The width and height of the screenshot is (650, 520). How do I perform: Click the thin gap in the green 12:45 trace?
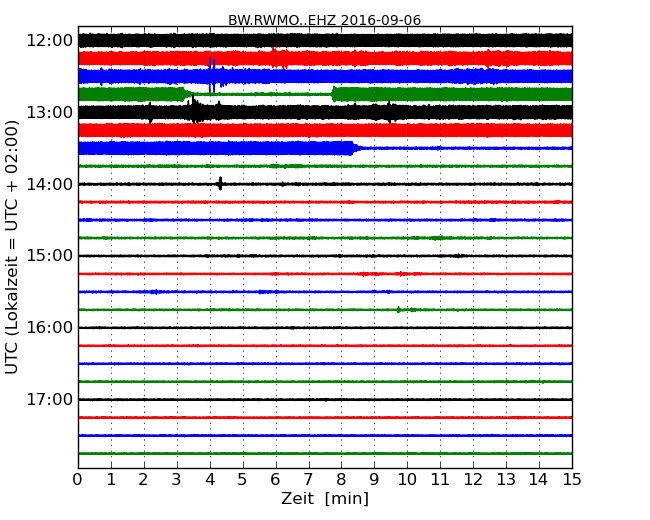(262, 95)
